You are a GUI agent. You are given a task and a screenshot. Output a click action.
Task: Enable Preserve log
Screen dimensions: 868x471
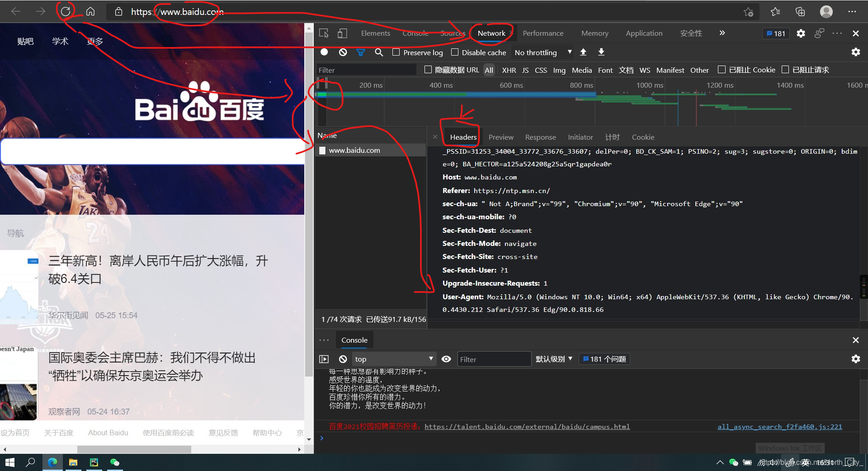click(396, 52)
